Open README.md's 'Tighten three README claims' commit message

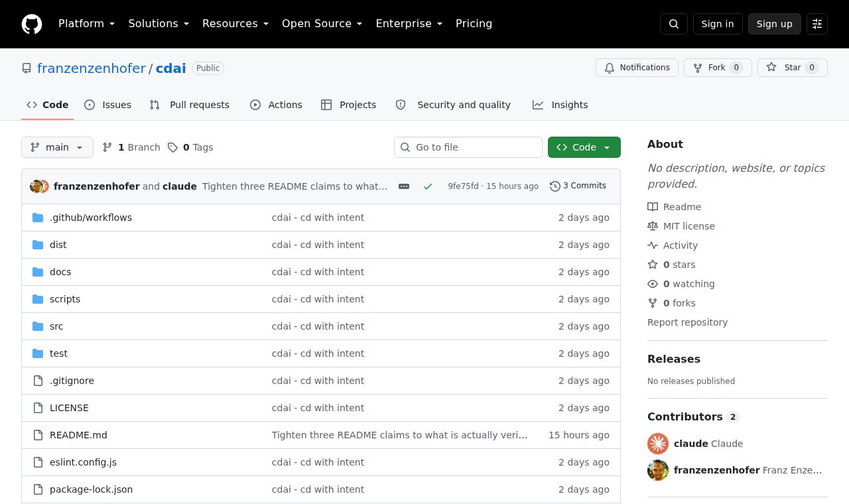[400, 435]
